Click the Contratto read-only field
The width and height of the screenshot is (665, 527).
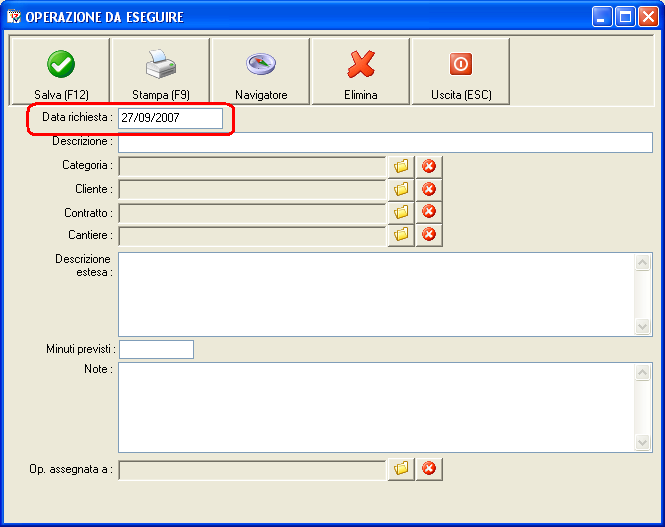(252, 213)
